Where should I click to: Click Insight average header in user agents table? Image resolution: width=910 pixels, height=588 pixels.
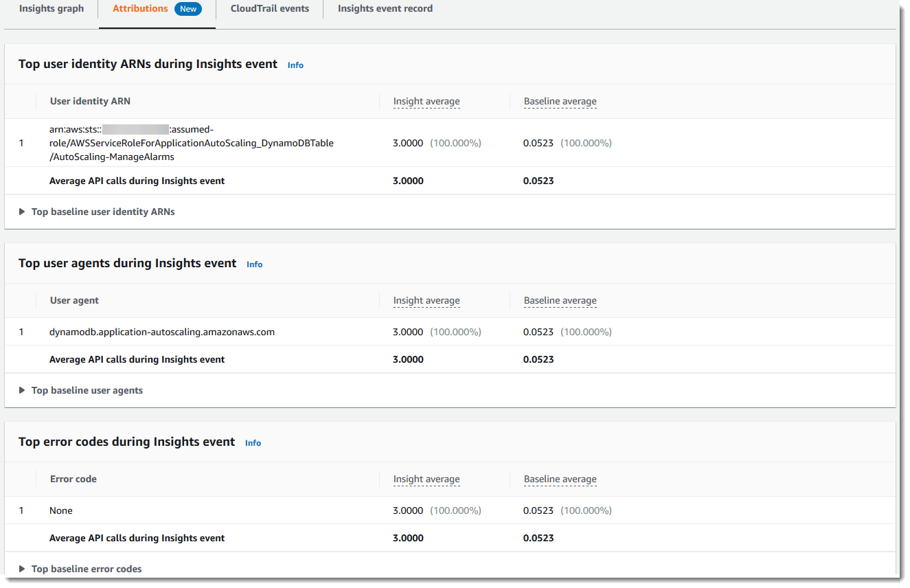click(x=426, y=301)
